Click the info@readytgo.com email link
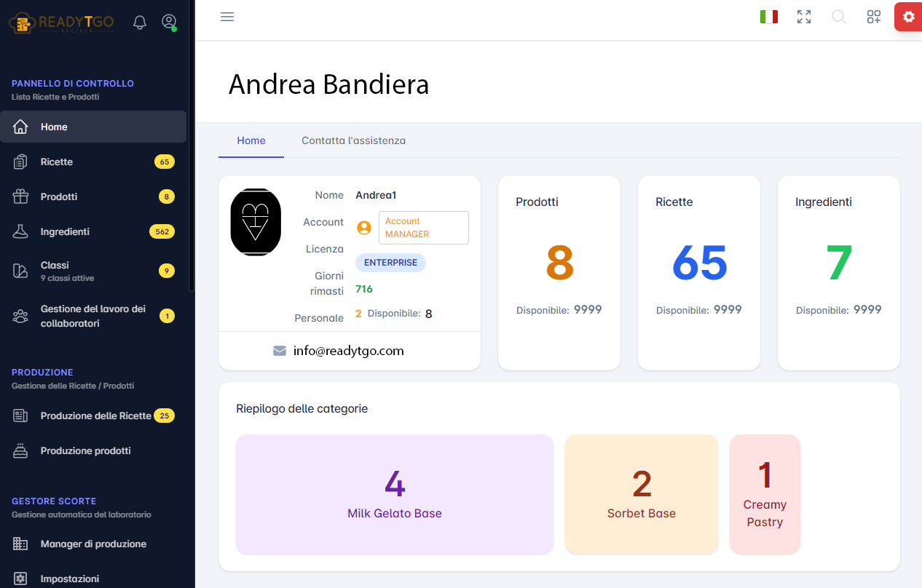This screenshot has height=588, width=922. coord(348,351)
